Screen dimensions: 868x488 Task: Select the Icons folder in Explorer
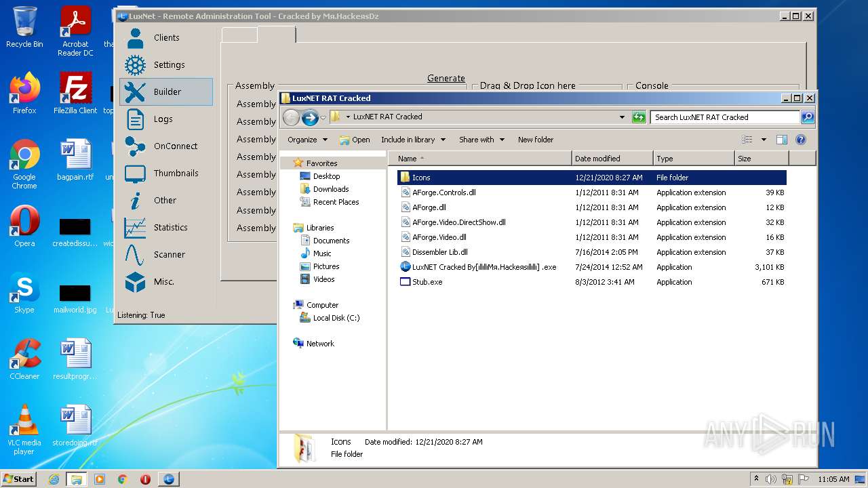point(591,178)
